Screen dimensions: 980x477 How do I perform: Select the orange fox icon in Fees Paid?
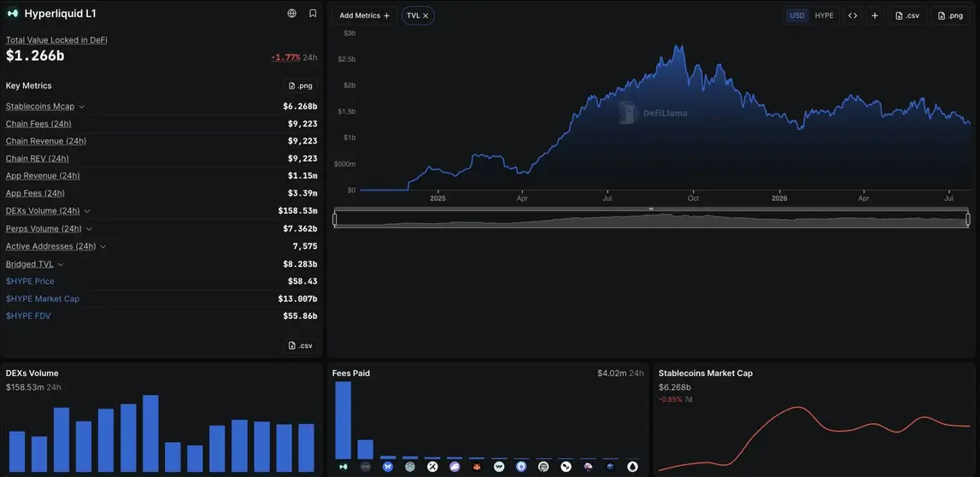[477, 467]
